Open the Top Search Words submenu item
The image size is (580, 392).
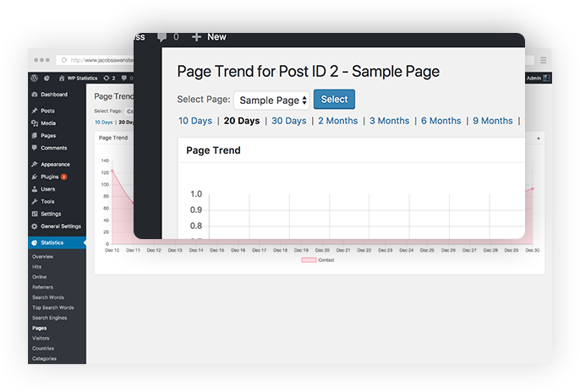point(53,308)
